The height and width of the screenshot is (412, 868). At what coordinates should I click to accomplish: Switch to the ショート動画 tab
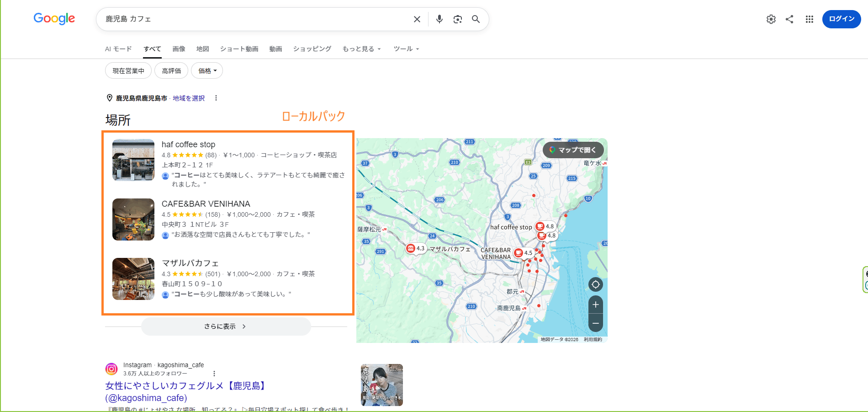(239, 49)
